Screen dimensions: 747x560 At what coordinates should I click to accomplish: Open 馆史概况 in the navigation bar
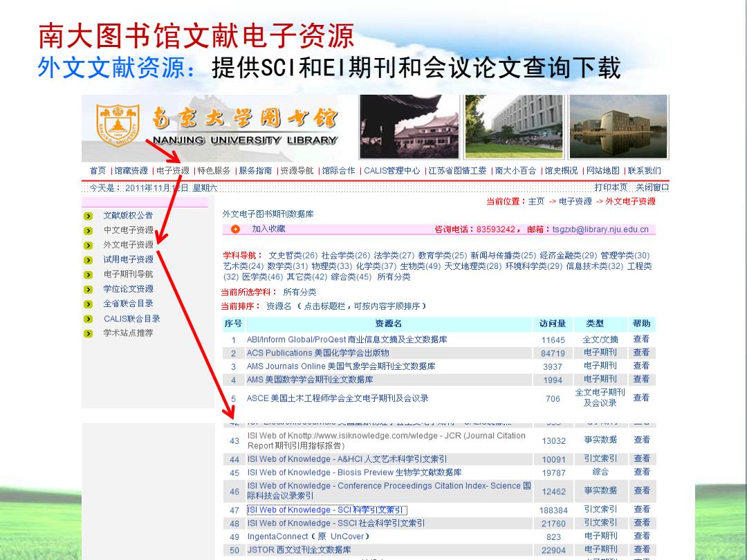click(561, 171)
